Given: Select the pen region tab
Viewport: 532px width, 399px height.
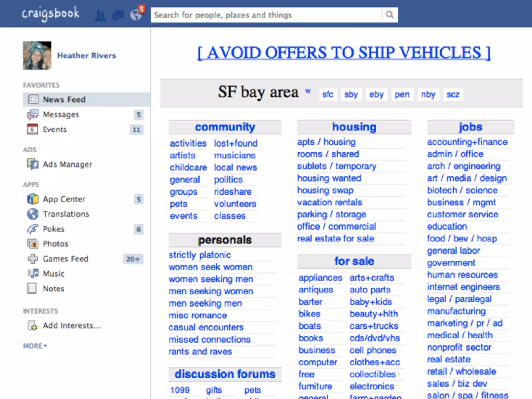Looking at the screenshot, I should (402, 94).
